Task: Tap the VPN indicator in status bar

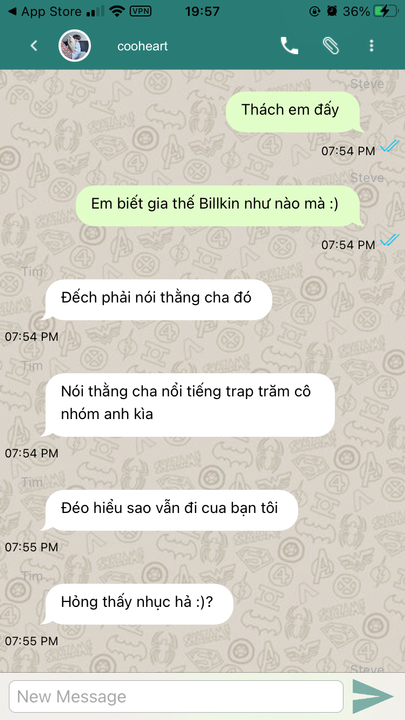Action: click(141, 11)
